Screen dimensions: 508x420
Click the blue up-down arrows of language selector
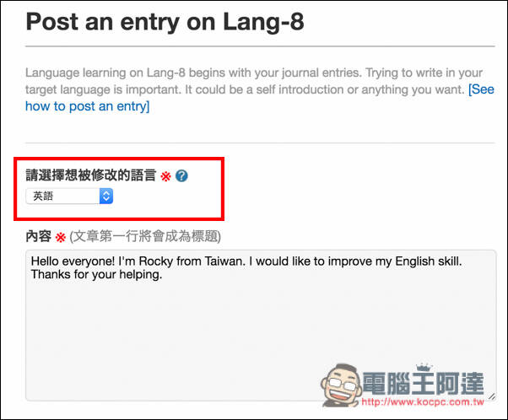tap(106, 196)
